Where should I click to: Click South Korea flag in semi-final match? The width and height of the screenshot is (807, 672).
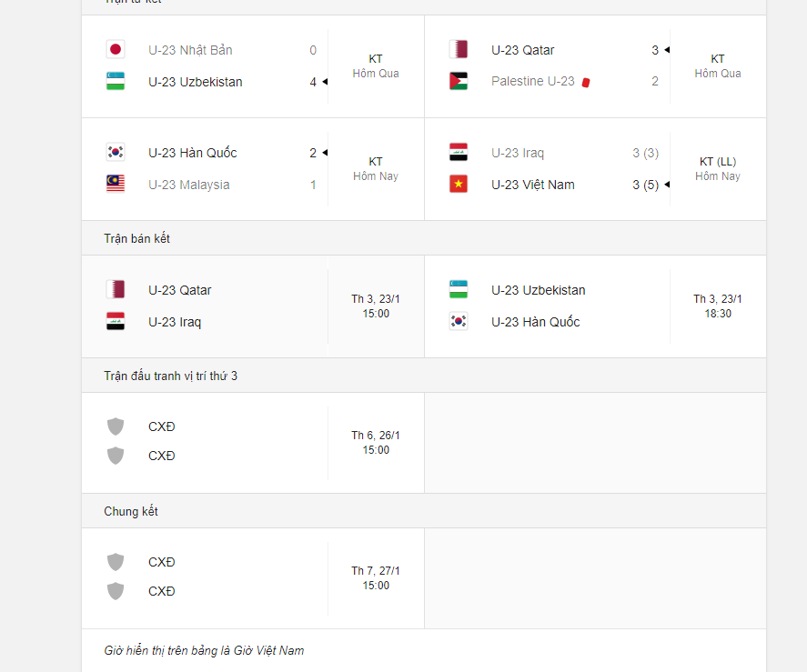click(x=459, y=322)
